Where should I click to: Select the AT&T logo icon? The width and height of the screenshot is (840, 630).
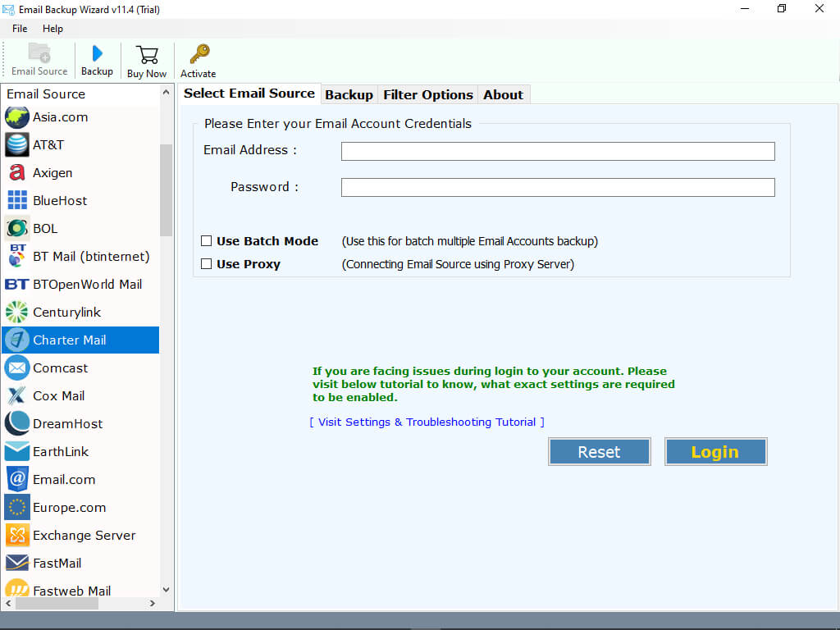(17, 145)
